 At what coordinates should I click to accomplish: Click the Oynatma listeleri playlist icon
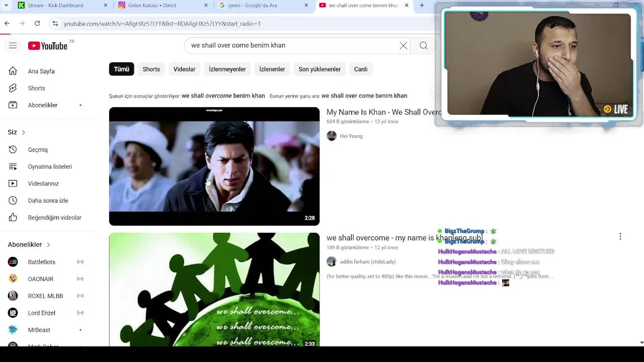coord(13,166)
